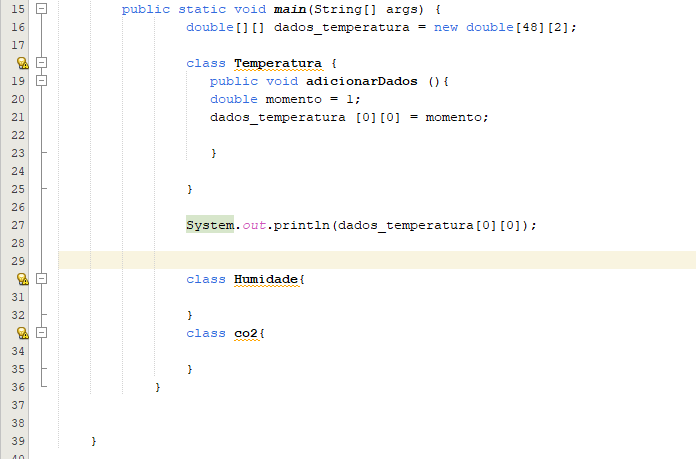Image resolution: width=696 pixels, height=459 pixels.
Task: Click line number 27 in the gutter
Action: coord(18,225)
